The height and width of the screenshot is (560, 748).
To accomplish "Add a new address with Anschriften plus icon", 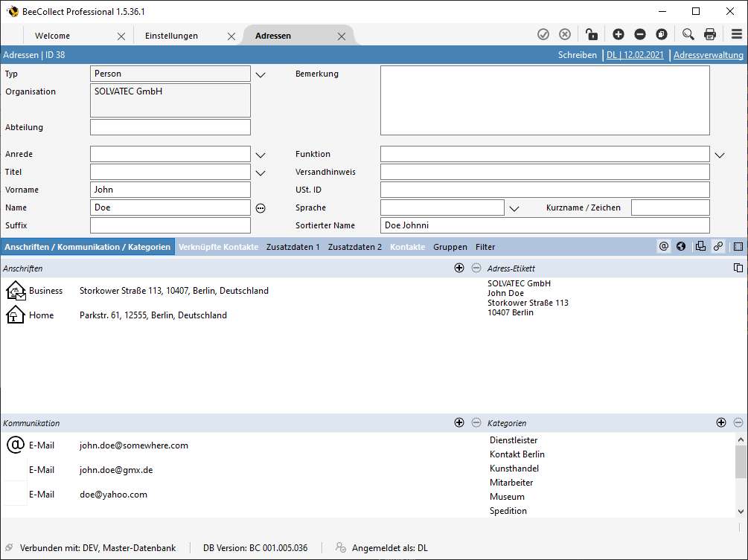I will tap(459, 268).
